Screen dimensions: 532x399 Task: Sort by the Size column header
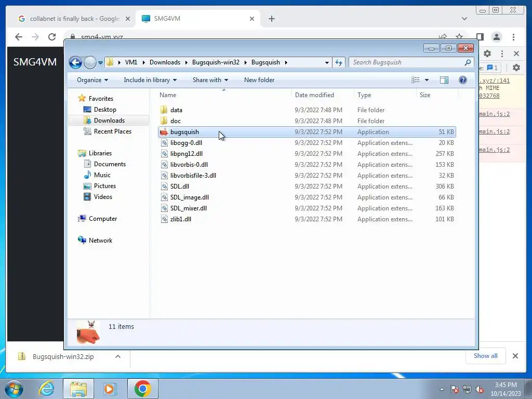(x=425, y=95)
